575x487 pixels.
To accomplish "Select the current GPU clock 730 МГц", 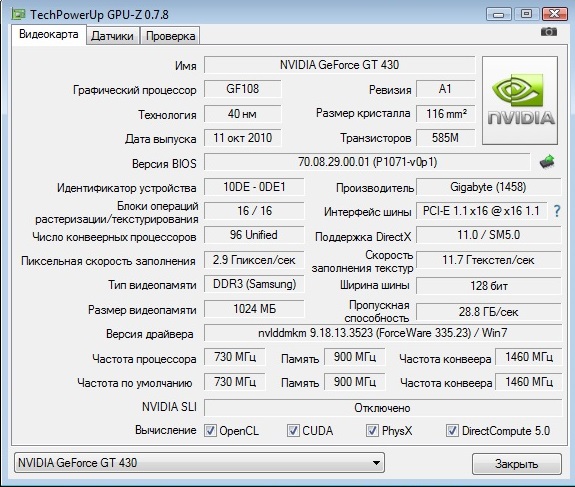I will click(235, 357).
